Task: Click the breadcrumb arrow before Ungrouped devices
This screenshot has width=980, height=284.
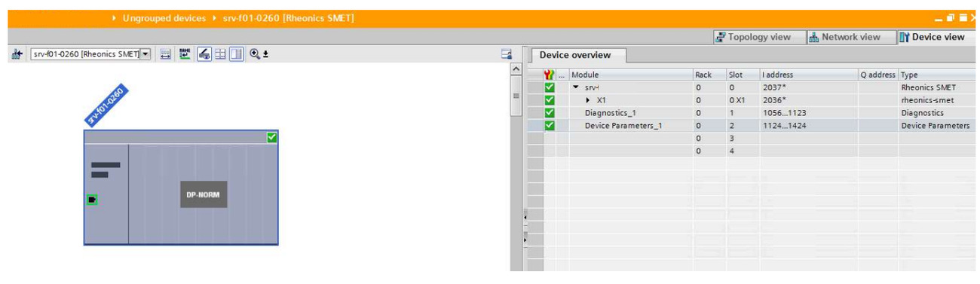Action: click(114, 17)
